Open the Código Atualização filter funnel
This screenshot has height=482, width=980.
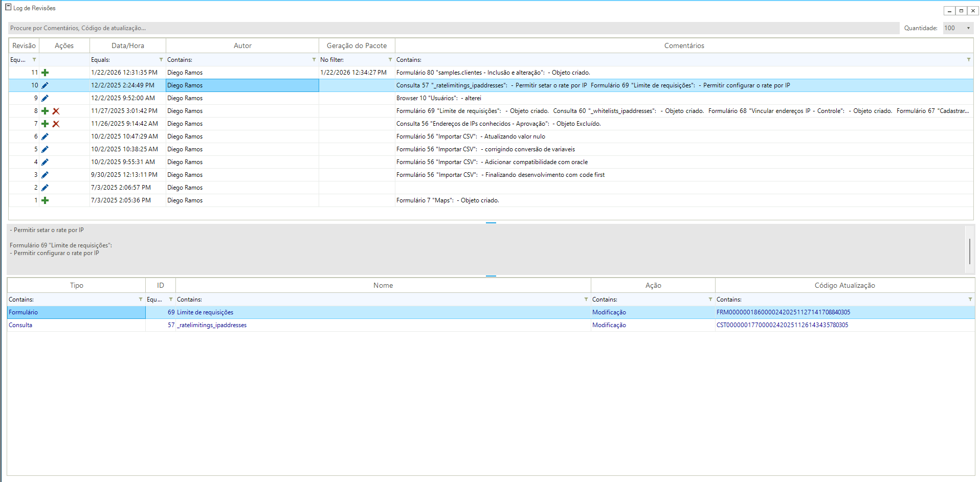tap(970, 300)
